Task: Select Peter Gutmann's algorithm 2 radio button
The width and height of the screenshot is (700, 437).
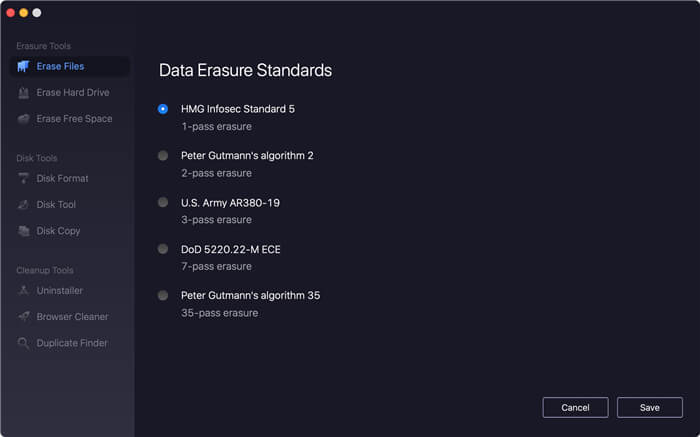Action: click(x=163, y=155)
